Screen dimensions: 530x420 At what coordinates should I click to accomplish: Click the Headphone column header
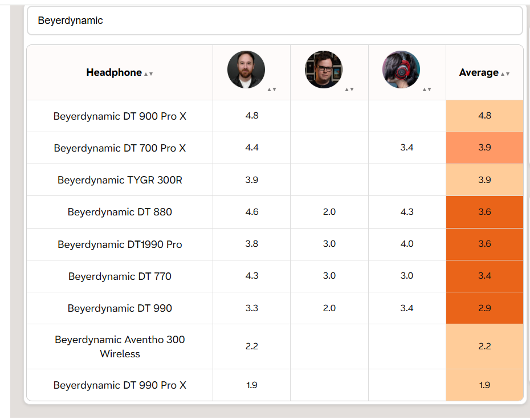point(120,72)
